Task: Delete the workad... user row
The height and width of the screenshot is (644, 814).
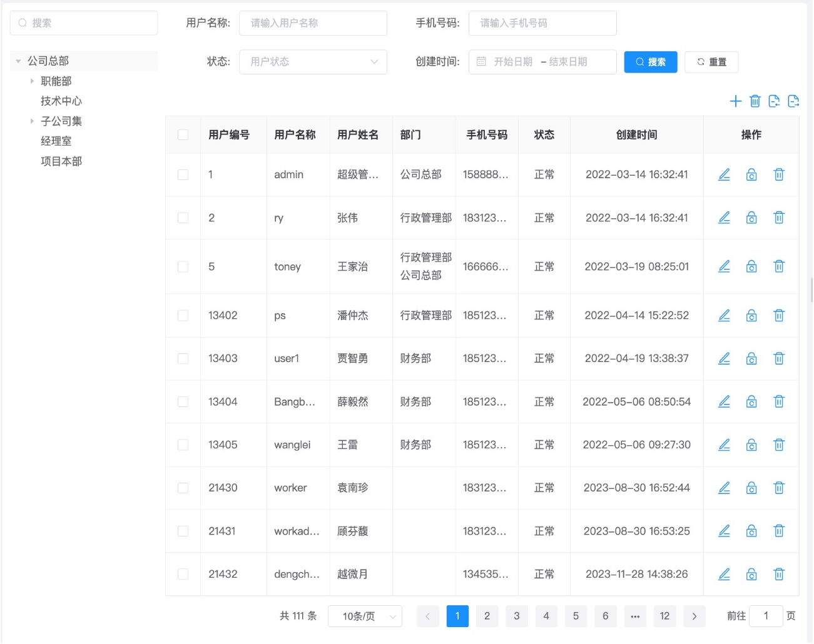Action: pos(779,531)
